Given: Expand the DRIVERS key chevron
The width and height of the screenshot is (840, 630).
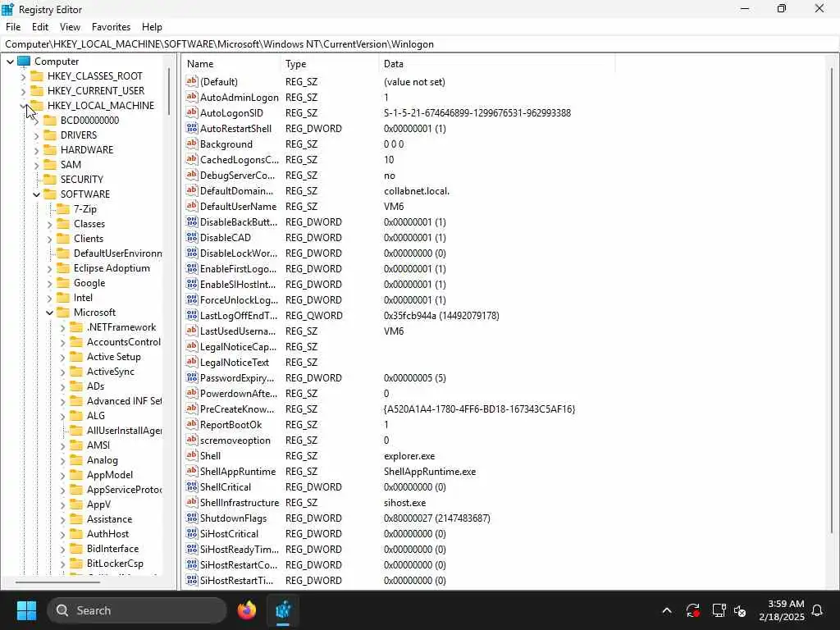Looking at the screenshot, I should (36, 135).
